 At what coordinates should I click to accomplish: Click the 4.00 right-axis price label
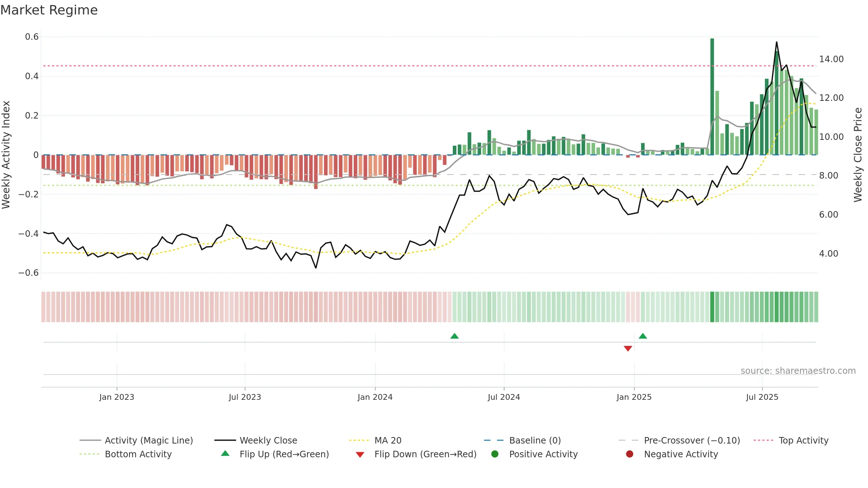[829, 253]
